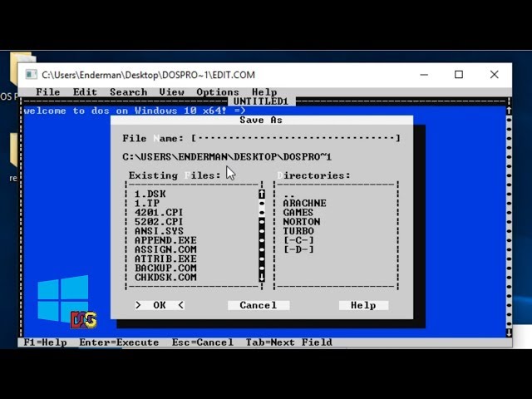The width and height of the screenshot is (532, 399).
Task: Select the ARACHNE directory
Action: tap(304, 203)
